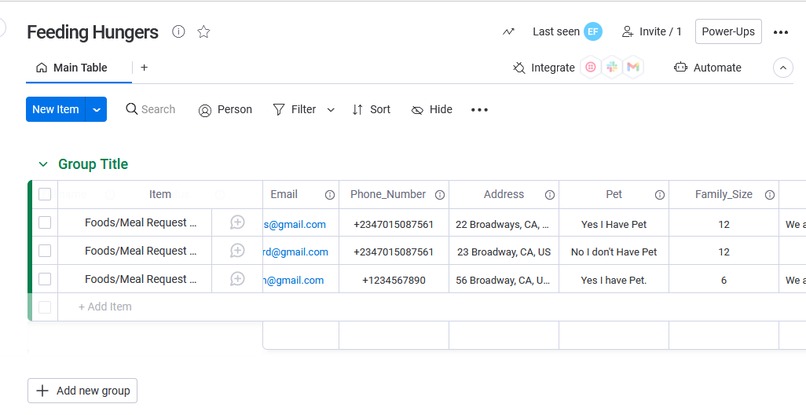Open conversation bubble for first Foods/Meal Request row
The height and width of the screenshot is (415, 806).
(237, 223)
